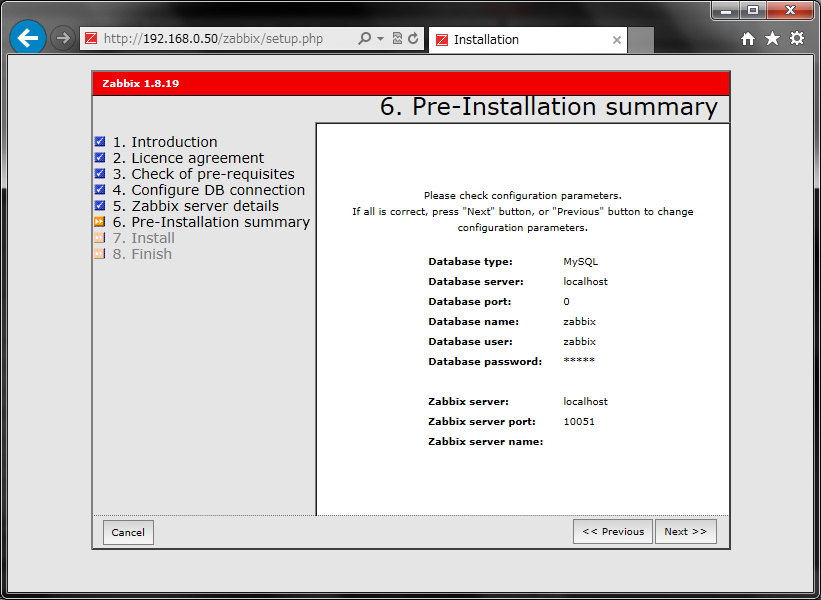The width and height of the screenshot is (821, 600).
Task: Click the 'Database type:' label
Action: pos(470,261)
